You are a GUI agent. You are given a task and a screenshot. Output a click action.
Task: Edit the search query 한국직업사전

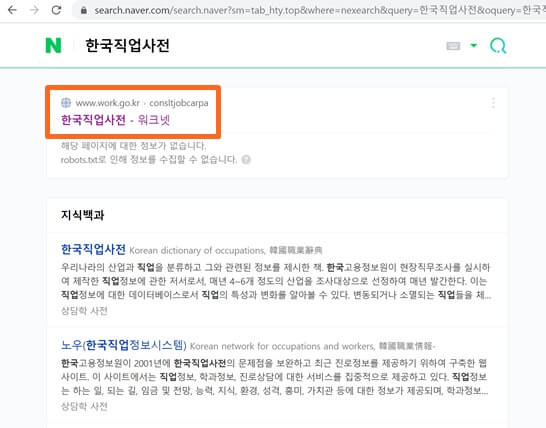[127, 46]
